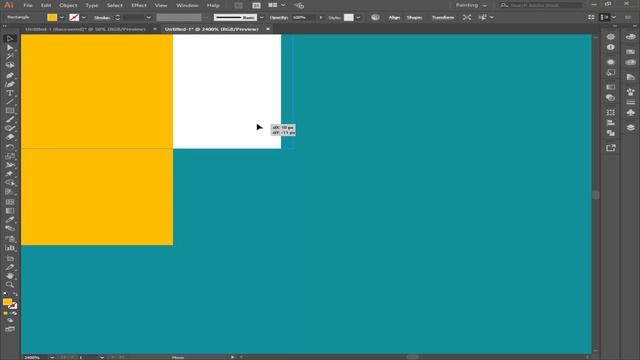Open the zoom level dropdown in status bar
The height and width of the screenshot is (360, 640).
coord(52,357)
